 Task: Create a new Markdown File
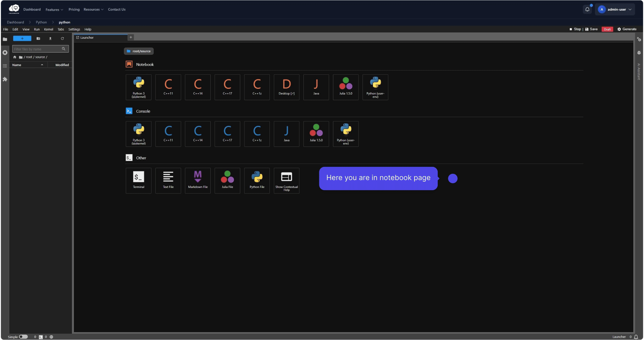(197, 181)
